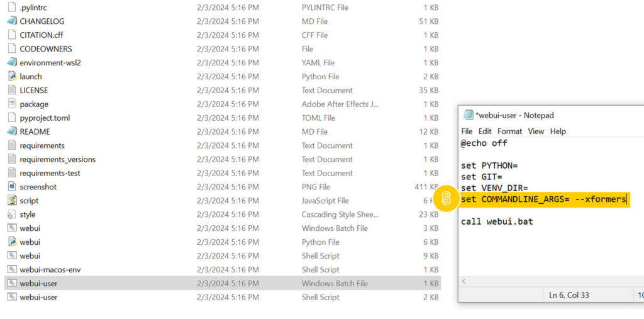Open the File menu in Notepad
This screenshot has width=644, height=319.
pos(467,132)
